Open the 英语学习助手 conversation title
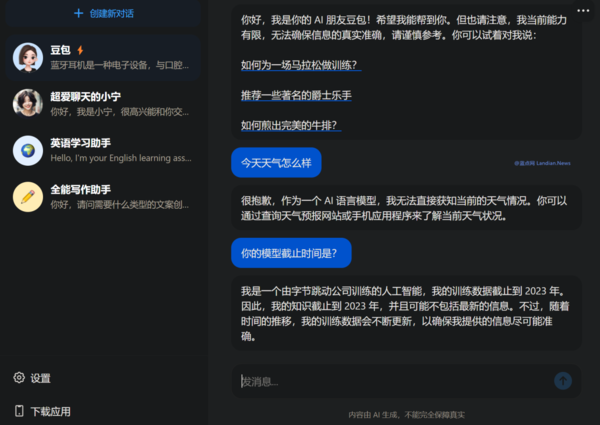Viewport: 600px width, 425px height. (x=80, y=143)
